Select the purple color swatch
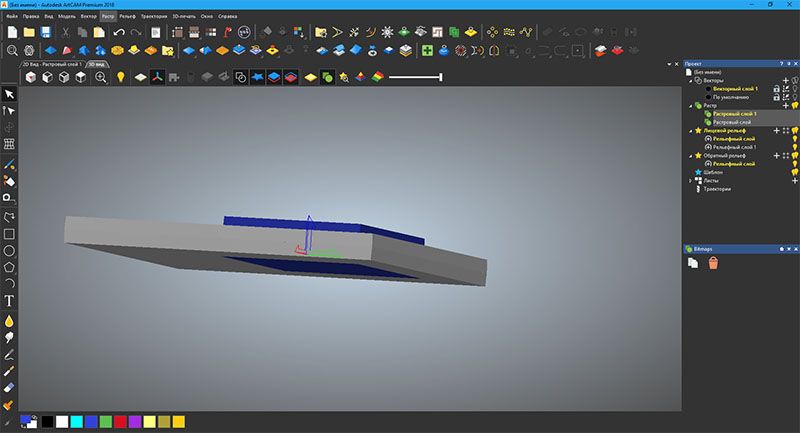The image size is (800, 433). 135,422
